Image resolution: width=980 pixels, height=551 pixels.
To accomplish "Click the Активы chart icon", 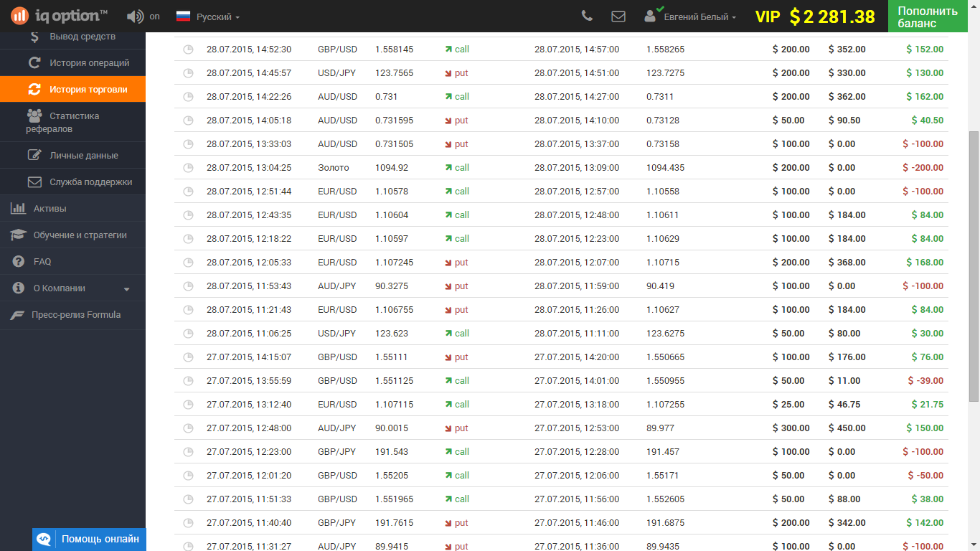I will [x=18, y=209].
